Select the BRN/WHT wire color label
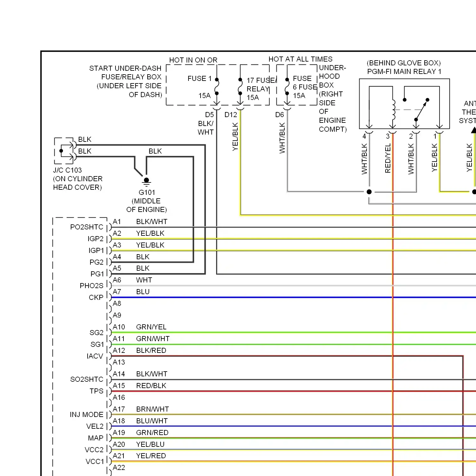The width and height of the screenshot is (476, 476). pyautogui.click(x=153, y=409)
